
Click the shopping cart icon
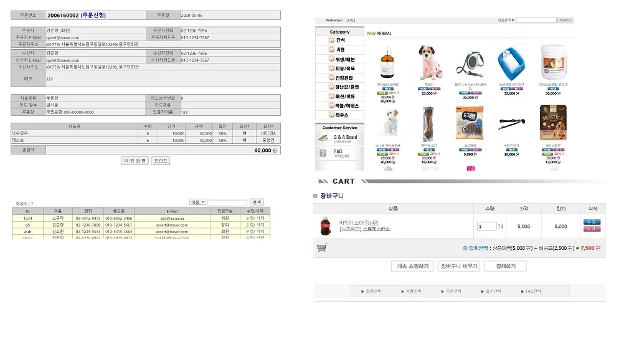tap(322, 248)
